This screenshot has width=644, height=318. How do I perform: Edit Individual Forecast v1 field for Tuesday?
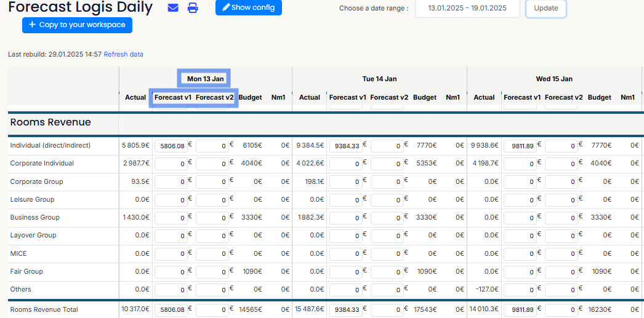(x=345, y=146)
